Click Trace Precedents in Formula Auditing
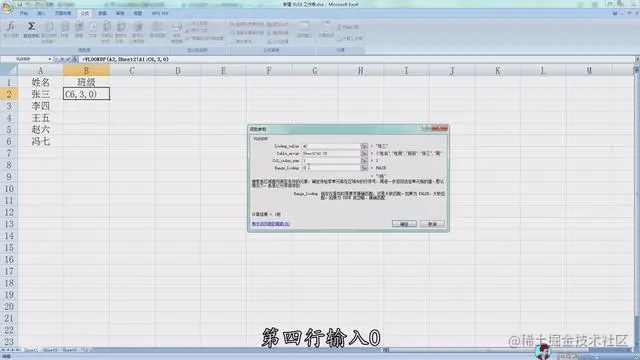This screenshot has width=640, height=360. pos(247,24)
